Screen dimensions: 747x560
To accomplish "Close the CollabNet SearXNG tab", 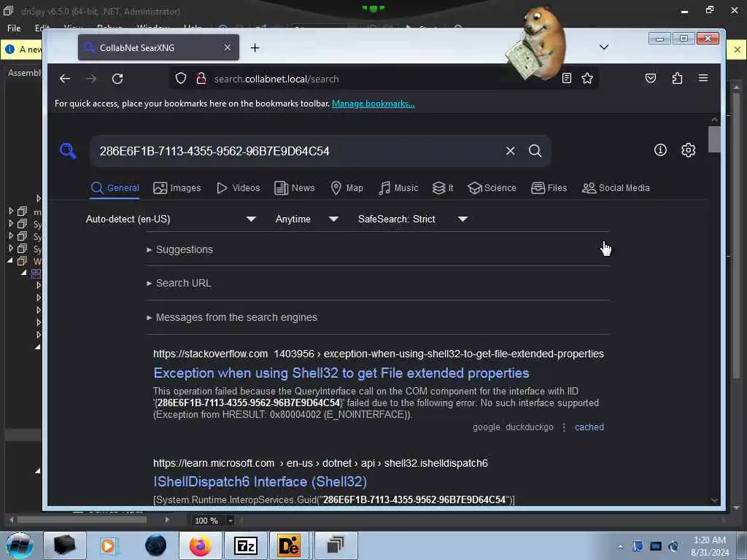I will tap(228, 47).
